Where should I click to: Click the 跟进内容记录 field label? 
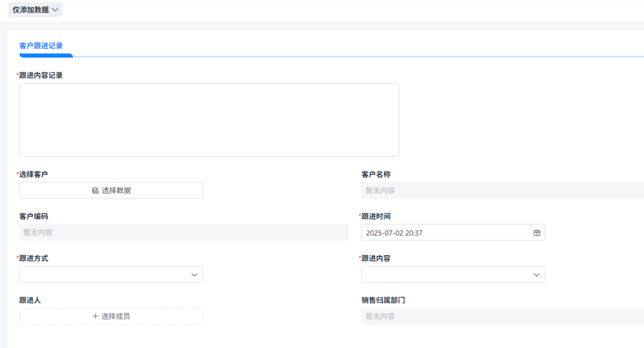(x=41, y=76)
